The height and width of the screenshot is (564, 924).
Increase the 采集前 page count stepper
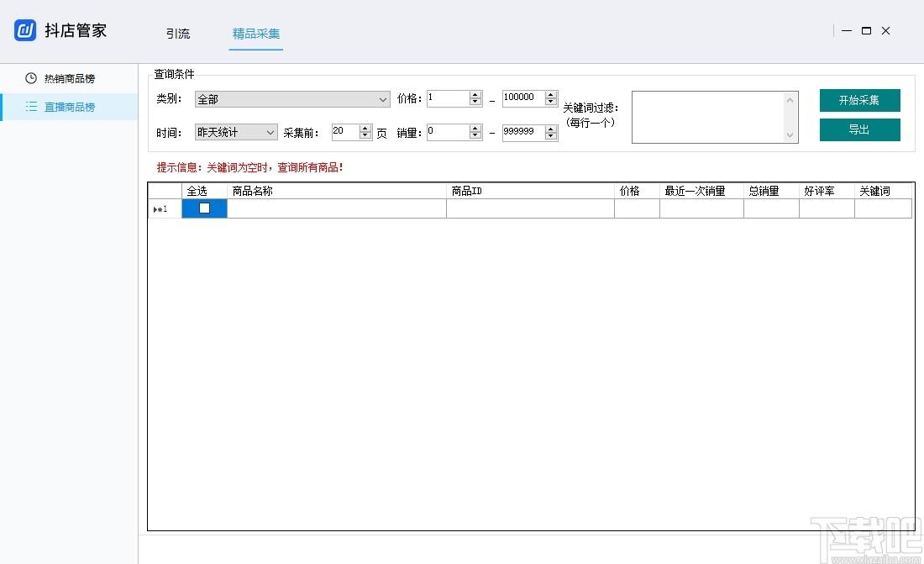click(x=365, y=129)
